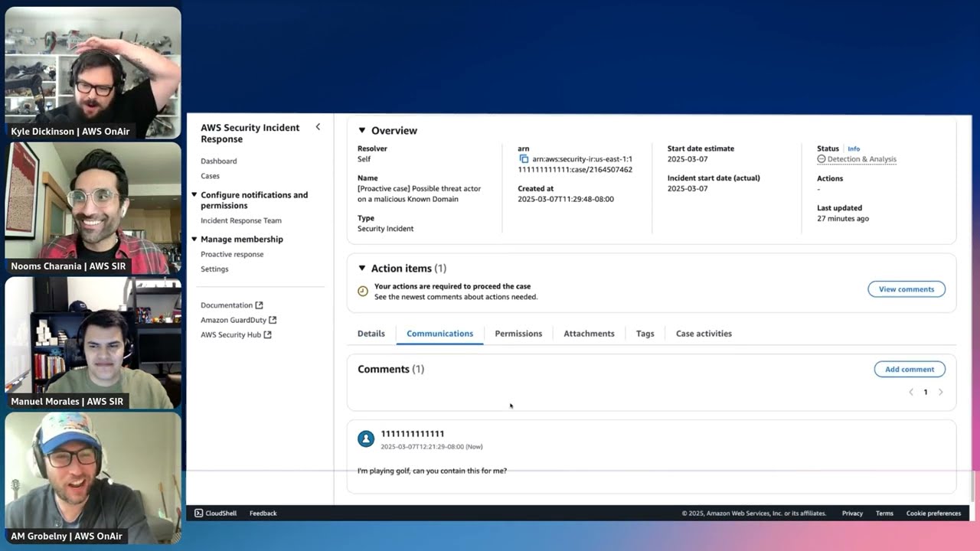Open the Settings page in sidebar

click(x=214, y=269)
